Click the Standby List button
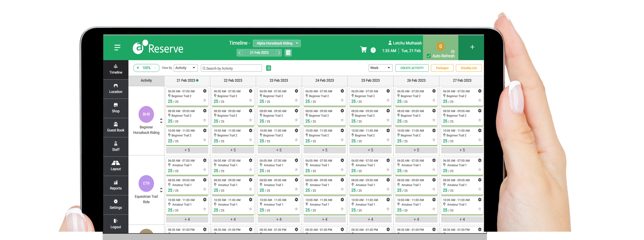 click(469, 68)
